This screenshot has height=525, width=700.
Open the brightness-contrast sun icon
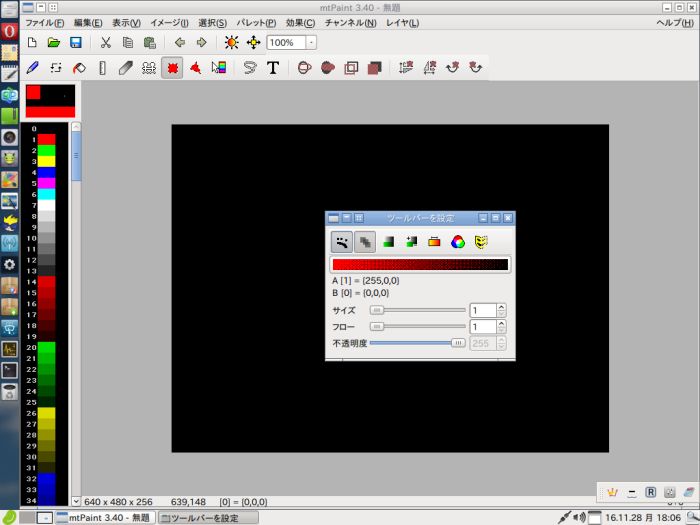(231, 43)
